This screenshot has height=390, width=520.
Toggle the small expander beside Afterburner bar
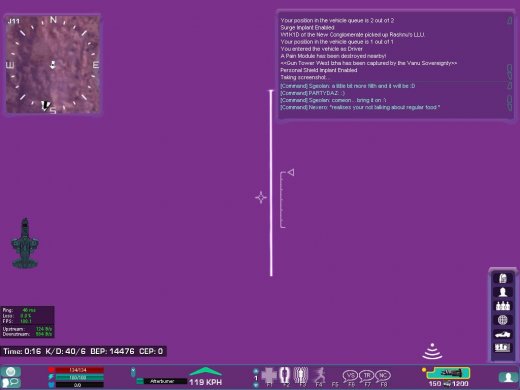click(x=133, y=372)
